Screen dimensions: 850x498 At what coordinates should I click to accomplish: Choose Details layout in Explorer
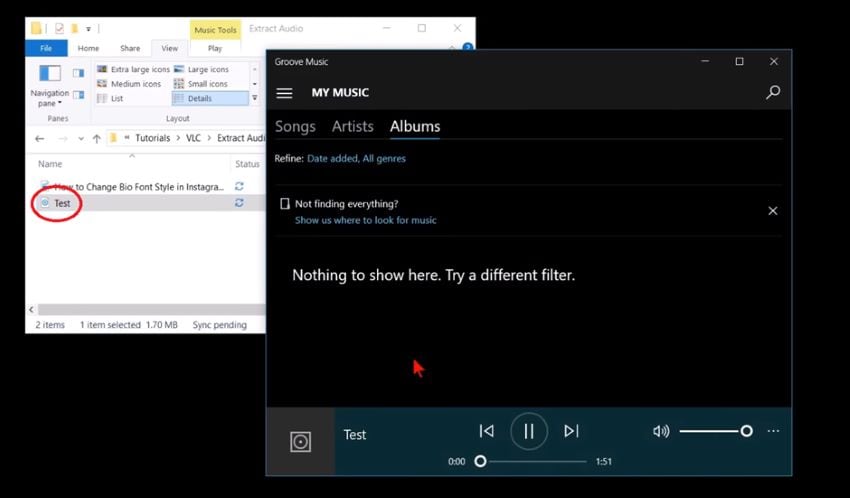(x=210, y=99)
